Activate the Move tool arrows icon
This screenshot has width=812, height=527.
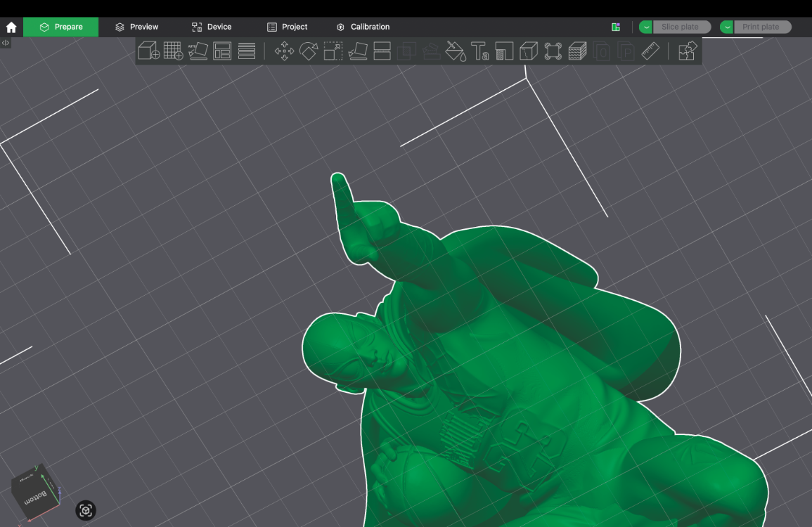[284, 51]
